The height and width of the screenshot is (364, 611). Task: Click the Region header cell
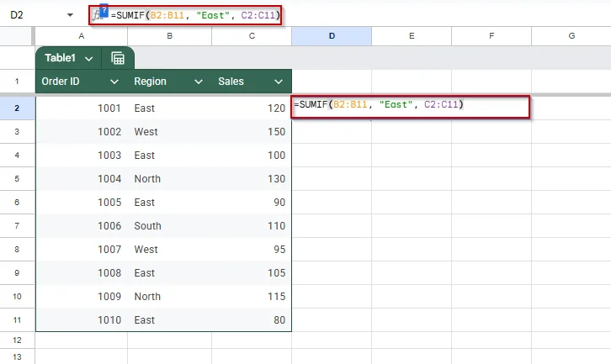click(x=169, y=82)
